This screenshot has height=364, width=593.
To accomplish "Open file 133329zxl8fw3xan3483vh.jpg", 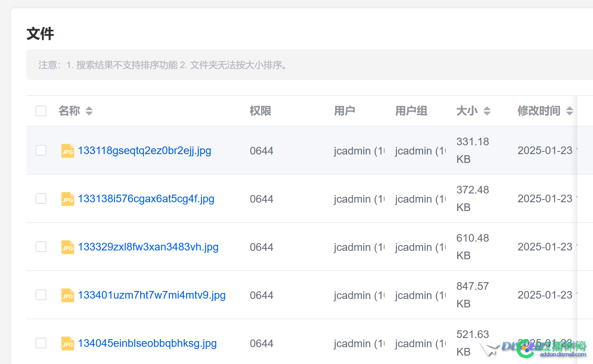I will 148,247.
